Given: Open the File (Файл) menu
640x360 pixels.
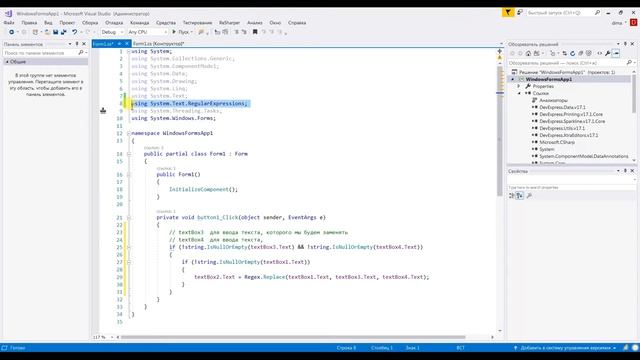Looking at the screenshot, I should (9, 23).
